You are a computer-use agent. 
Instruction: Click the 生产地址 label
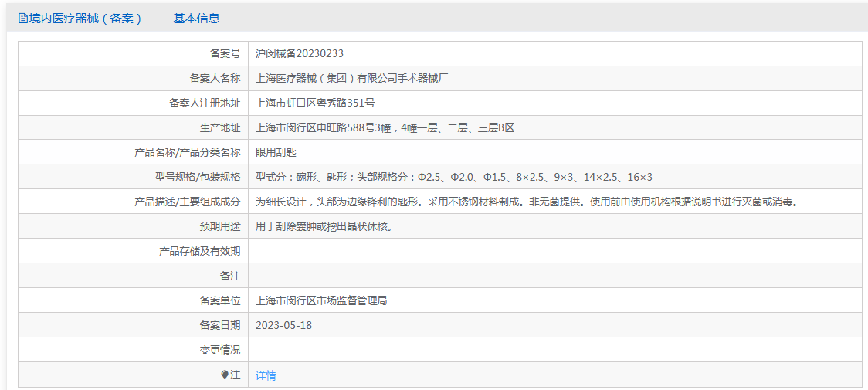(220, 128)
